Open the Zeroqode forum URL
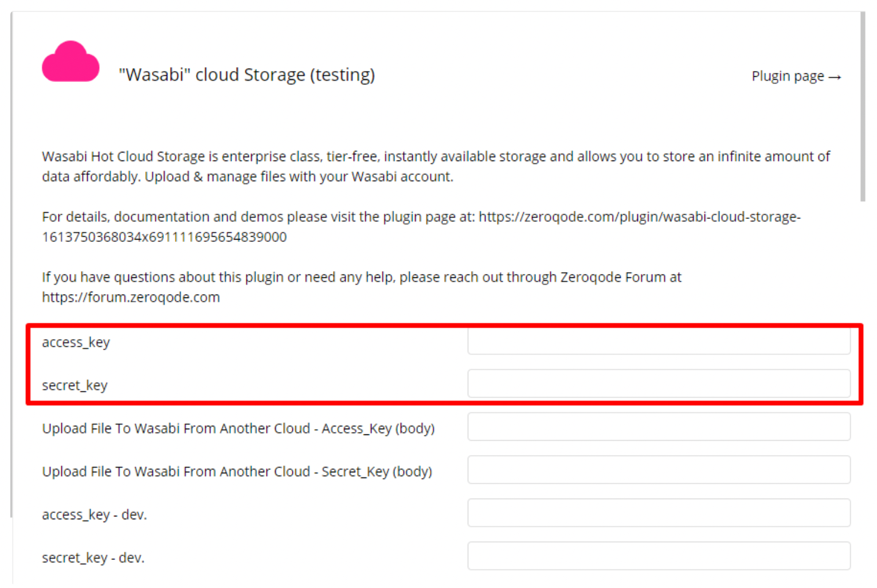Image resolution: width=877 pixels, height=588 pixels. click(130, 297)
